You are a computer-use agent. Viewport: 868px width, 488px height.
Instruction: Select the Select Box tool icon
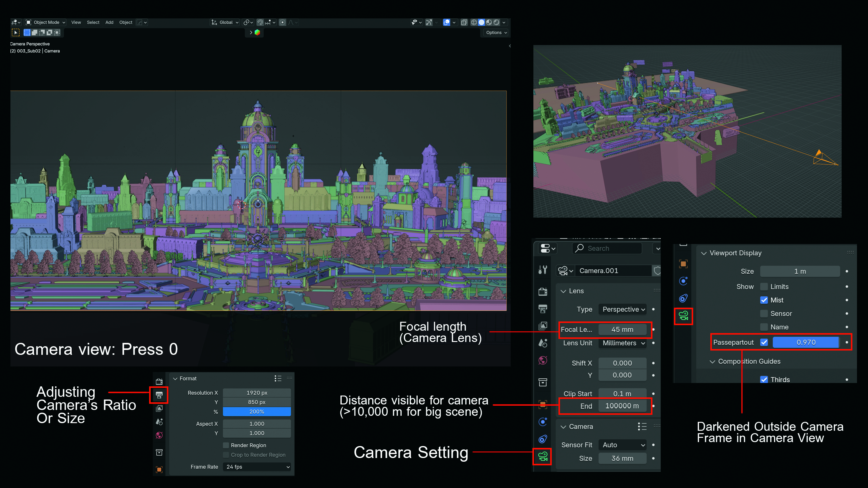pos(16,32)
